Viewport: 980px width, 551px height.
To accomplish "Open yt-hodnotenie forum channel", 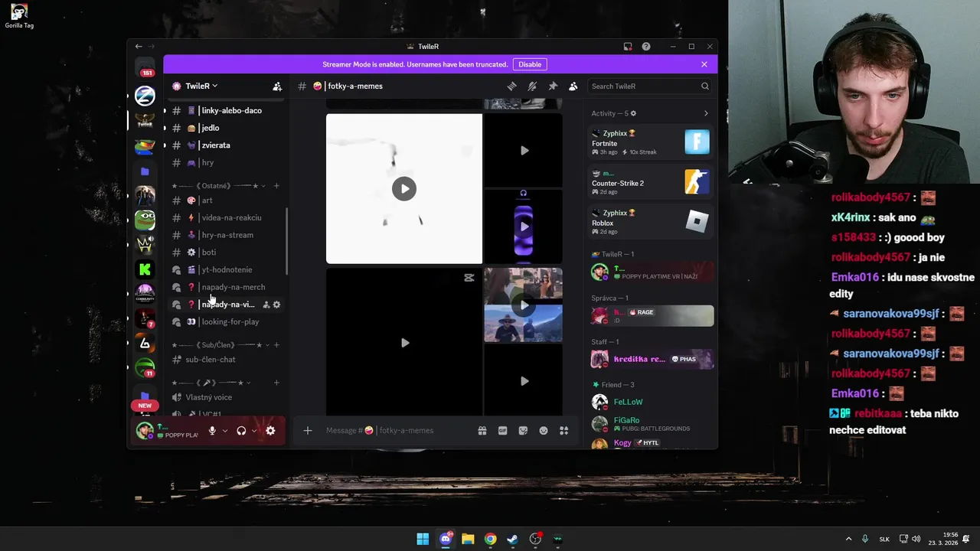I will (x=226, y=270).
